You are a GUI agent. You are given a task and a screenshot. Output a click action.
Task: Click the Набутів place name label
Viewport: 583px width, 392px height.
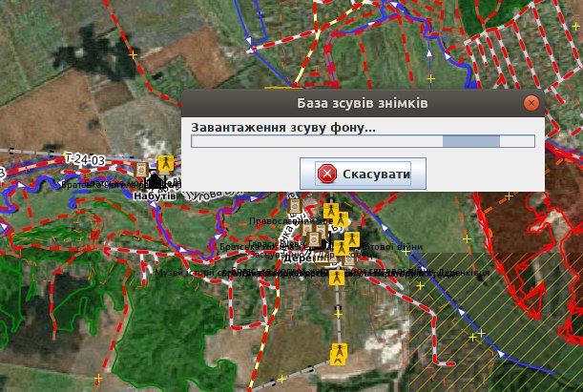[155, 196]
